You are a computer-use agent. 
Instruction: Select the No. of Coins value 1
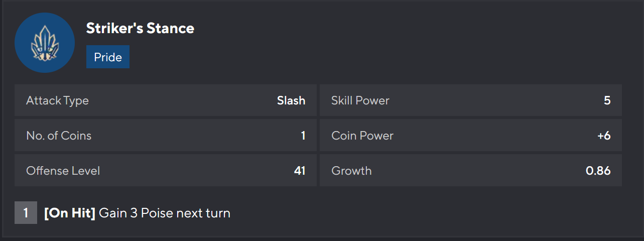303,136
